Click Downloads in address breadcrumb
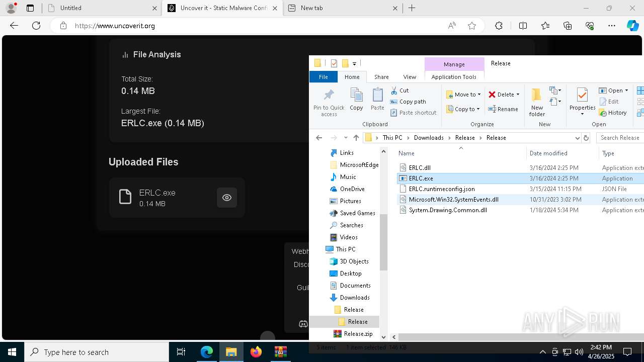The image size is (644, 362). [x=429, y=138]
